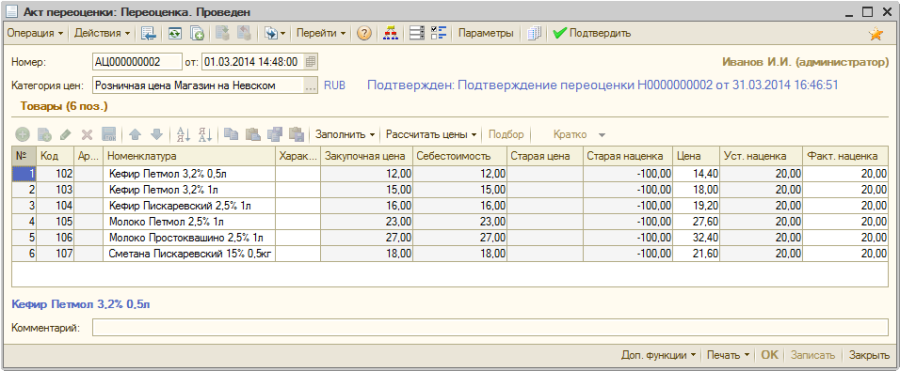Click the help question mark icon
This screenshot has width=900, height=371.
pyautogui.click(x=363, y=33)
